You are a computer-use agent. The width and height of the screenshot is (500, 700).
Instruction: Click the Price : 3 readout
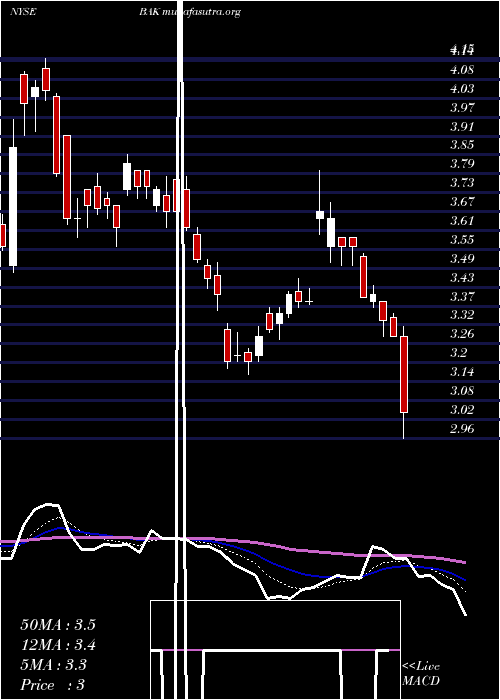pyautogui.click(x=53, y=684)
